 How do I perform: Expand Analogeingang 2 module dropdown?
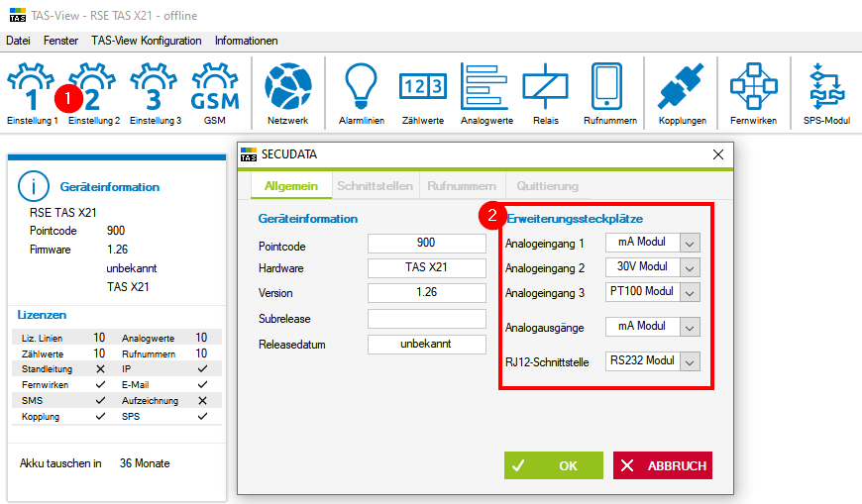click(690, 267)
